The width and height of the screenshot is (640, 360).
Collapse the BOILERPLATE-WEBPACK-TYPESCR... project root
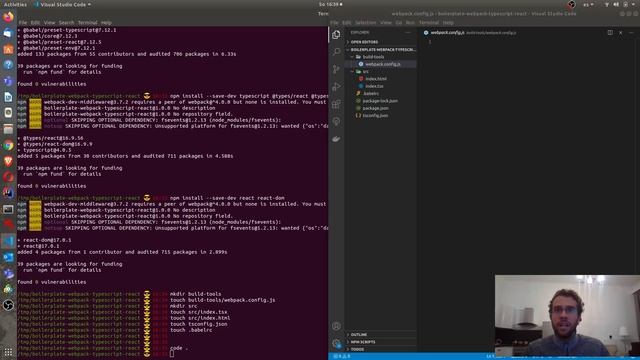[381, 49]
